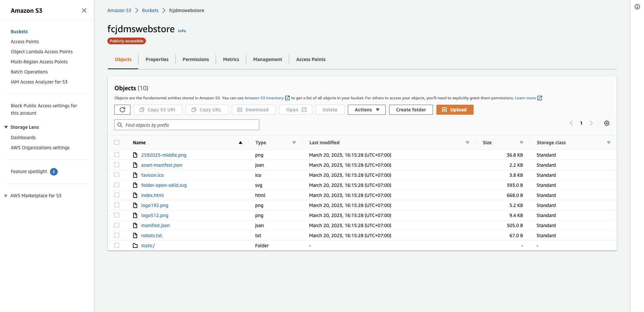Open Batch Operations in sidebar
The width and height of the screenshot is (644, 312).
(29, 72)
